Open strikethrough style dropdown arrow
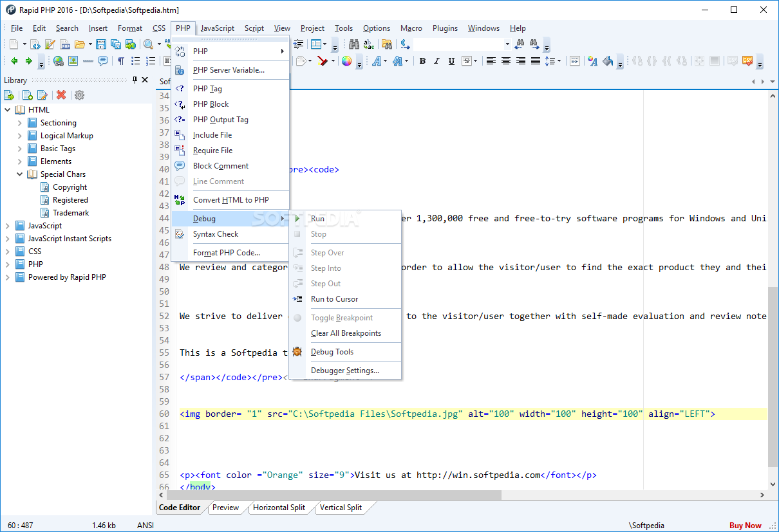This screenshot has height=532, width=779. pyautogui.click(x=476, y=61)
